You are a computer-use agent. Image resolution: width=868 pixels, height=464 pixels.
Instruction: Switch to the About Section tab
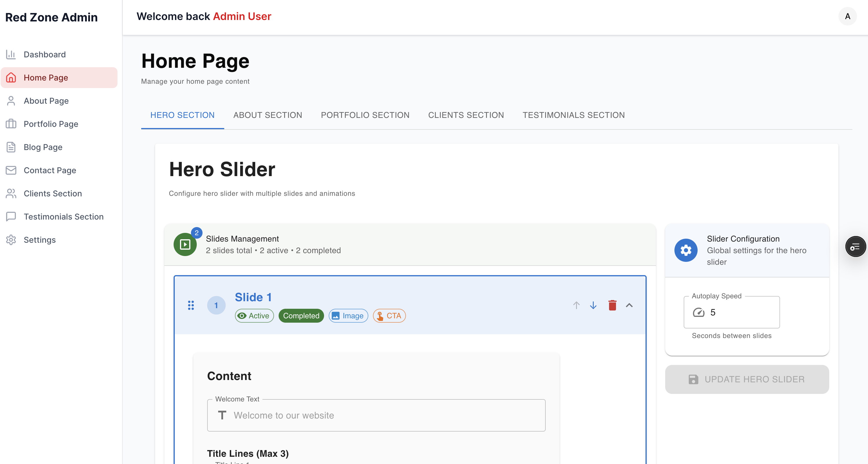coord(268,115)
